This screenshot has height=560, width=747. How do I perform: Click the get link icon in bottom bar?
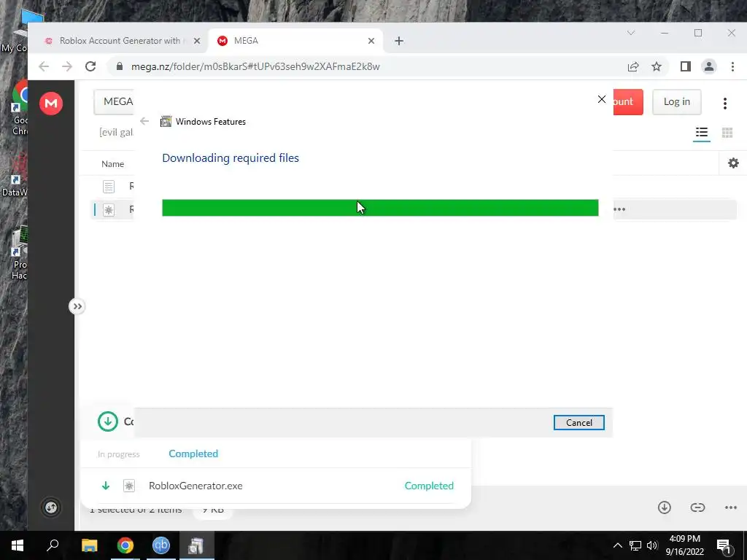click(697, 507)
